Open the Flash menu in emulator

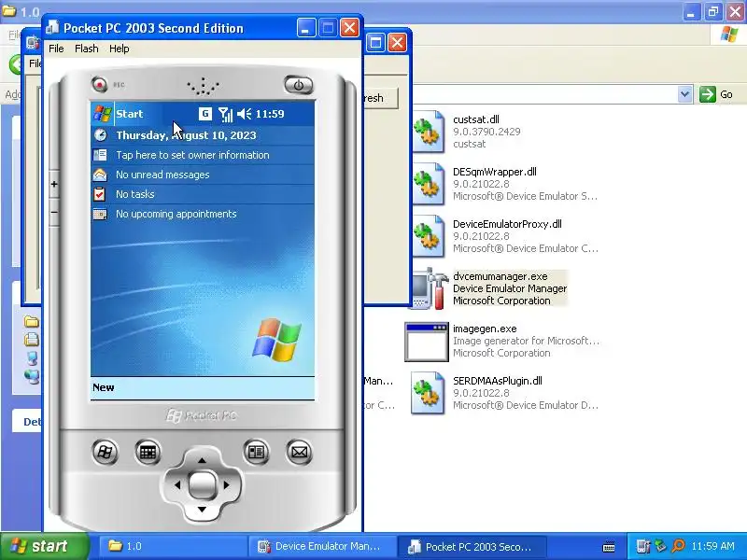tap(86, 49)
